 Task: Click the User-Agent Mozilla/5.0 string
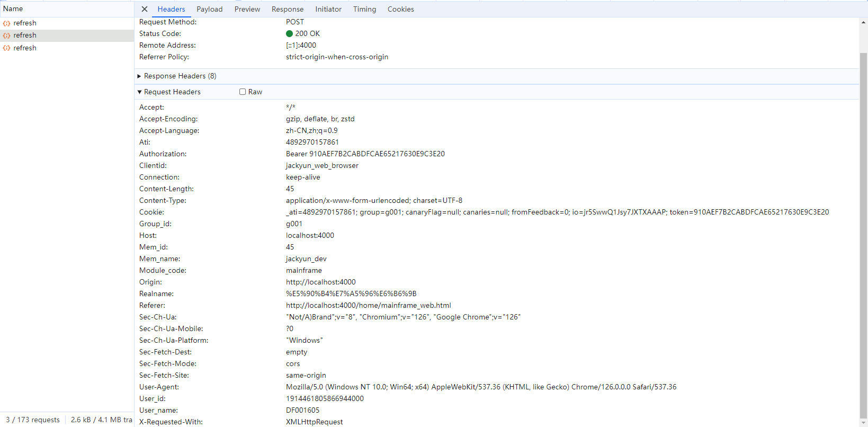481,387
